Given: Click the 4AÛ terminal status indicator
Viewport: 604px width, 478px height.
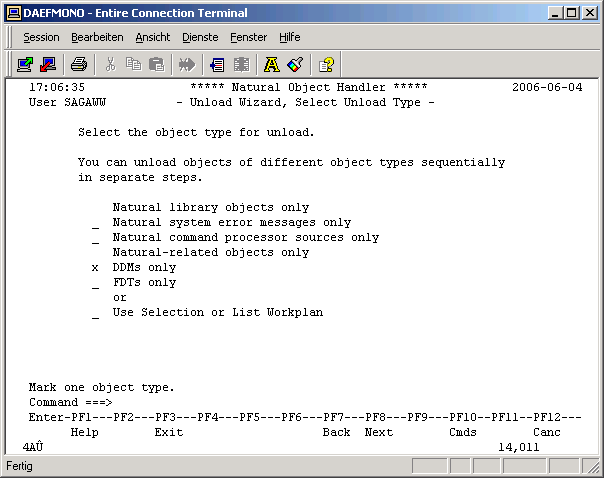Looking at the screenshot, I should pos(33,448).
